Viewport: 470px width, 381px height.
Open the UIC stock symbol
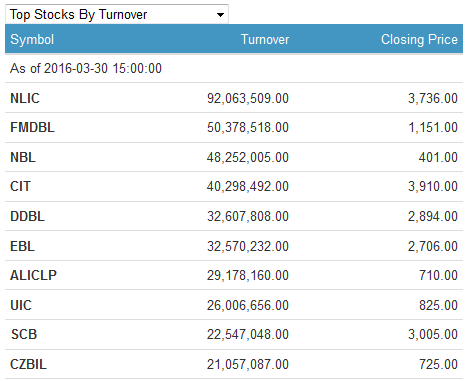coord(21,305)
